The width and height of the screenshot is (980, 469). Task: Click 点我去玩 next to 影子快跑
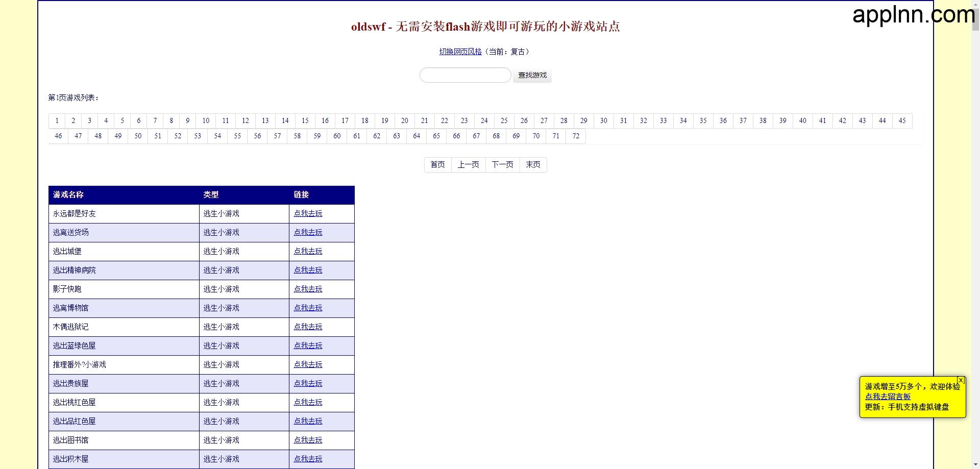coord(308,289)
